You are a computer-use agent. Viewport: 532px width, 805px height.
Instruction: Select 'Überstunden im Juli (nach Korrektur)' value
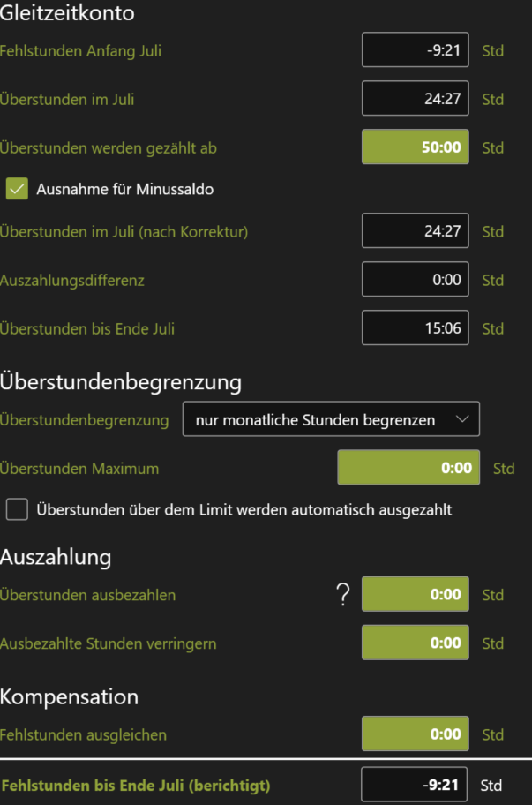coord(415,231)
